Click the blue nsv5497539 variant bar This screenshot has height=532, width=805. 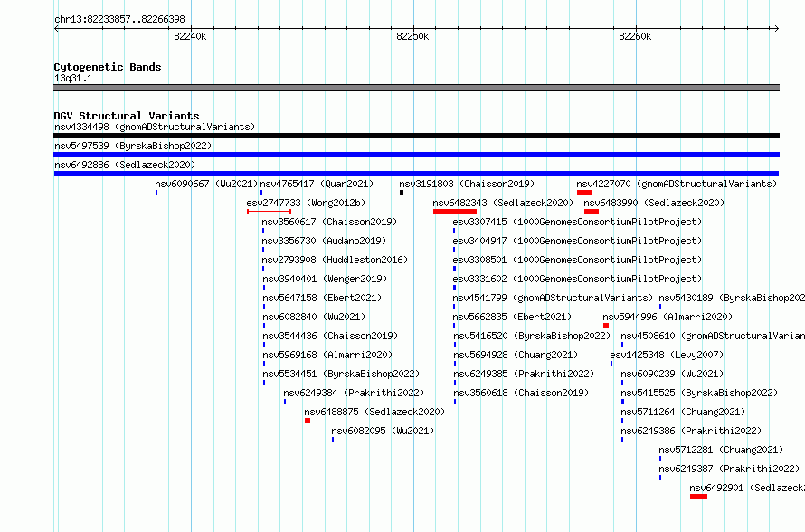[416, 155]
